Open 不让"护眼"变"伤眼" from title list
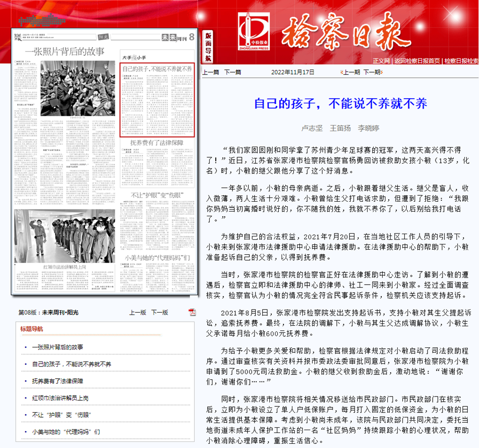This screenshot has height=448, width=479. pos(60,415)
